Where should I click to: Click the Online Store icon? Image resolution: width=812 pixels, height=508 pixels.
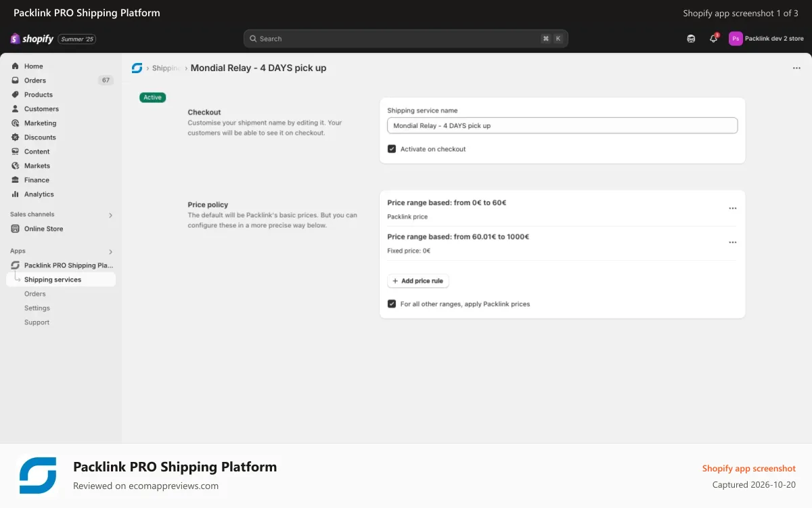point(15,229)
